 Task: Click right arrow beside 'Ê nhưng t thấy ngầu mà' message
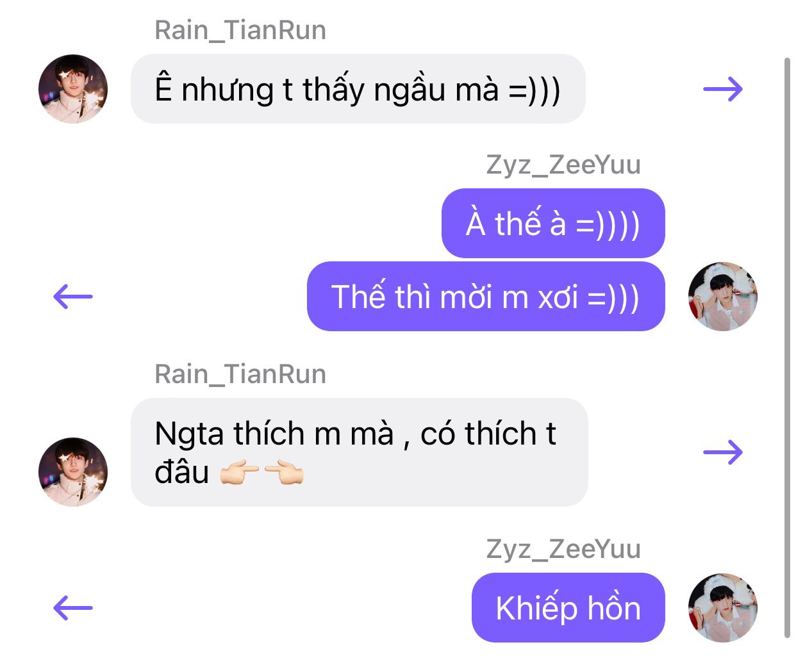[x=723, y=88]
